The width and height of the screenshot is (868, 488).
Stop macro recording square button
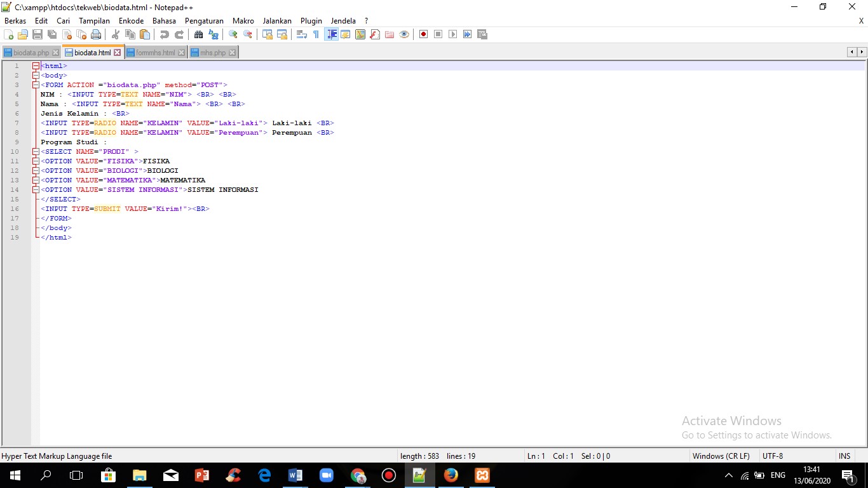tap(438, 34)
